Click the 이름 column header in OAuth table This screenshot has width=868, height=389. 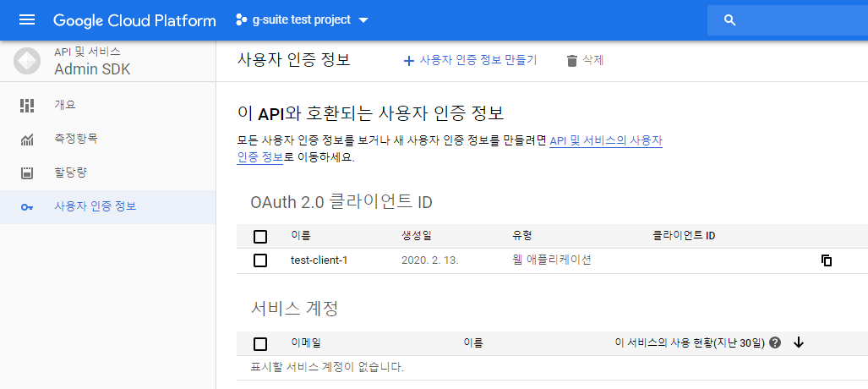tap(301, 235)
